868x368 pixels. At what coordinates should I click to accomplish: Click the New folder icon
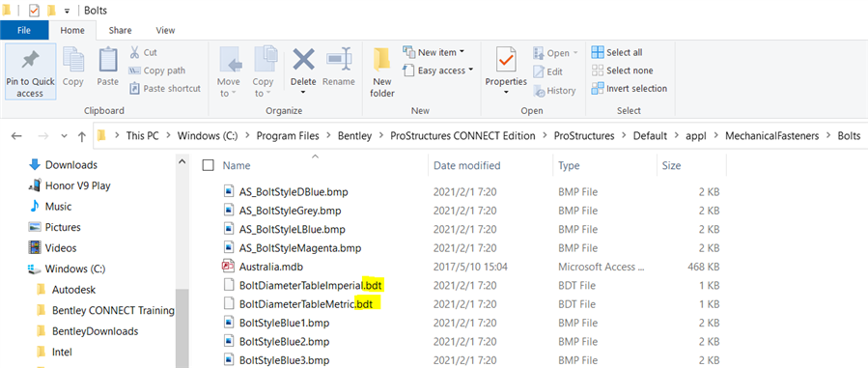382,60
